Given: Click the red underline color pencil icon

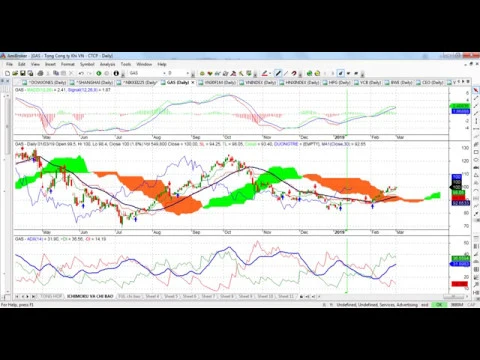Looking at the screenshot, I should [265, 73].
